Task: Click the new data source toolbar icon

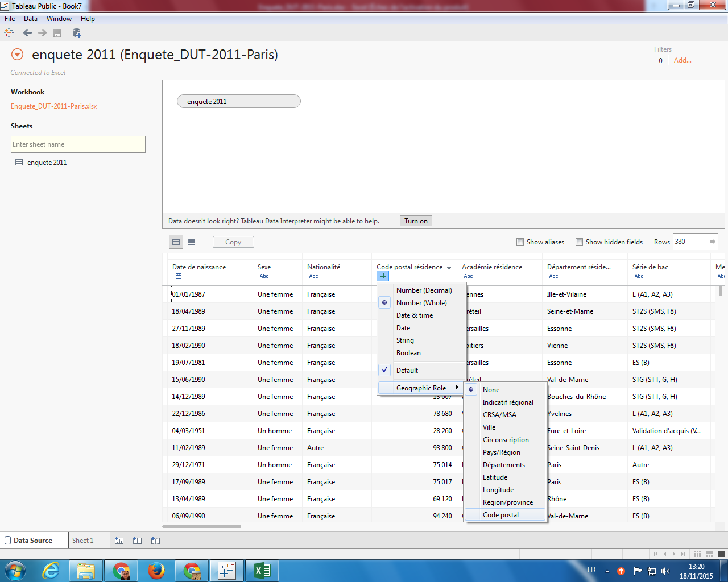Action: [77, 33]
